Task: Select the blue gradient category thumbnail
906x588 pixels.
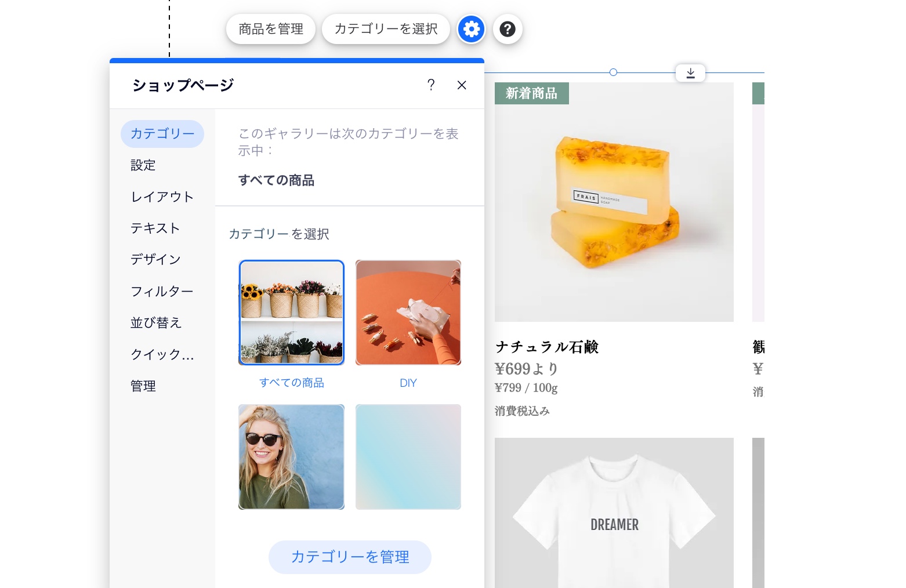Action: tap(408, 457)
